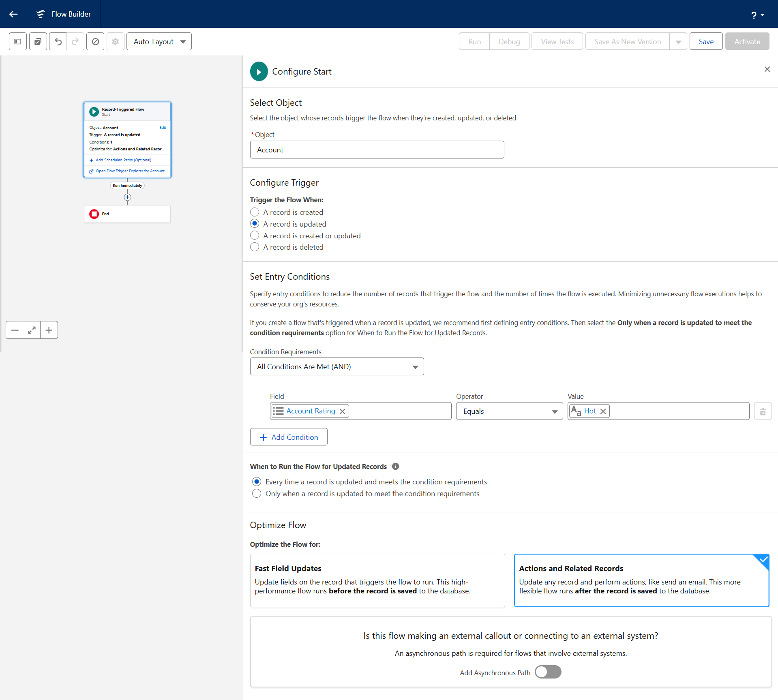
Task: Click 'Optimize for: Actions and Related Recor...' text
Action: pos(127,149)
